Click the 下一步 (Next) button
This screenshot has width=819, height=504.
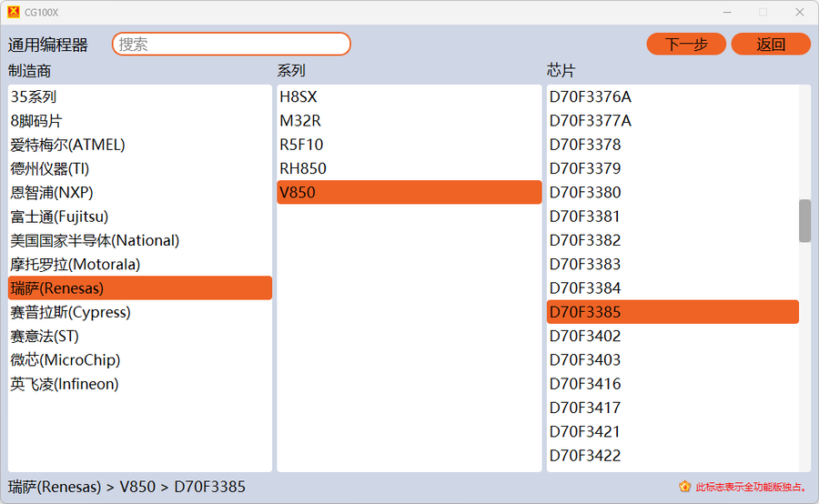click(686, 44)
